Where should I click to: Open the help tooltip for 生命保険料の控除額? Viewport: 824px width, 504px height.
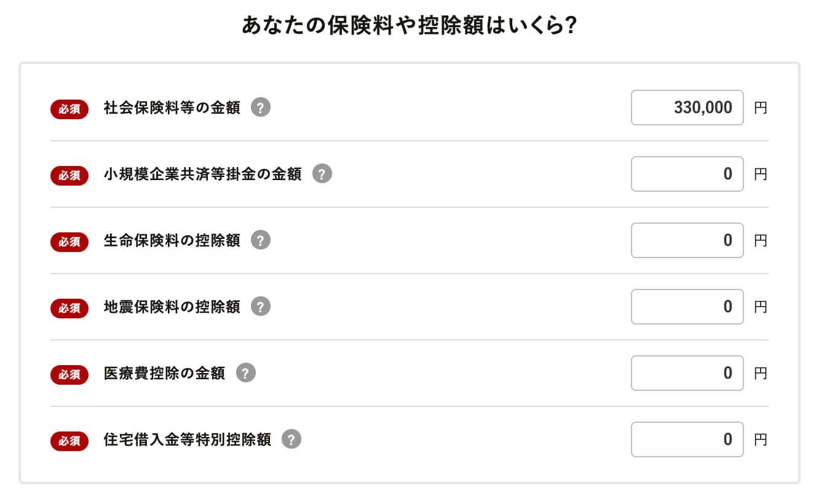(x=261, y=240)
